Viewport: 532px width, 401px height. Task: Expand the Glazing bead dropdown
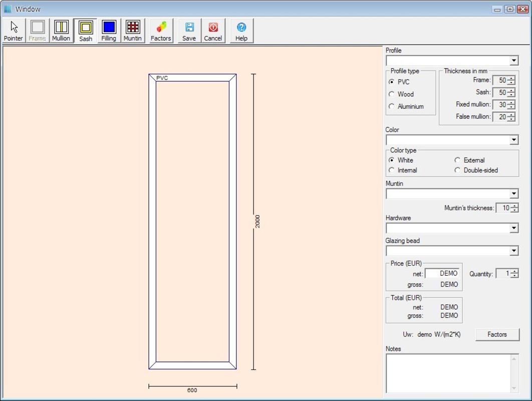click(514, 251)
